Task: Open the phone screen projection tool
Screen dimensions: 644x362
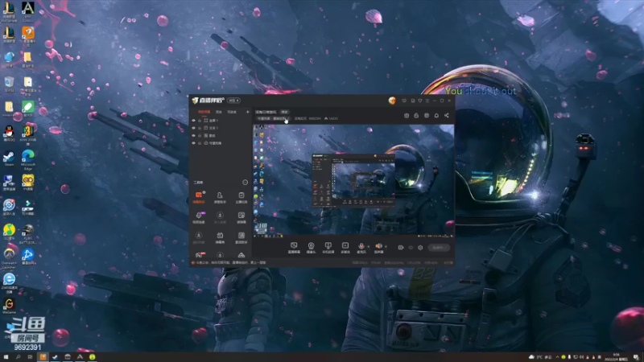Action: point(328,248)
